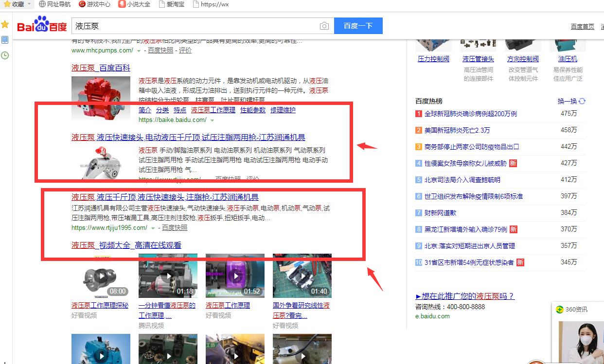Open hot topic 全球新冠肺炎确诊病例超200万例

coord(471,114)
